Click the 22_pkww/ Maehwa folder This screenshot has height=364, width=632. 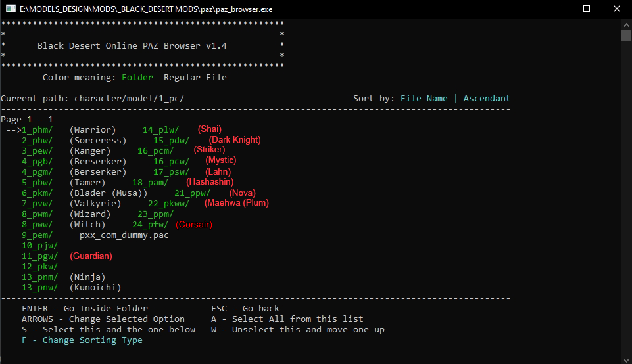[168, 203]
